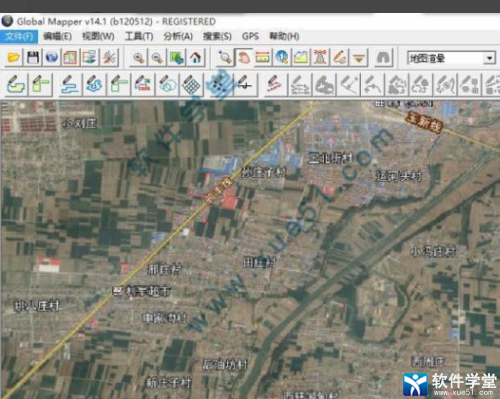Open the 文件(F) menu
The image size is (500, 399).
[19, 36]
